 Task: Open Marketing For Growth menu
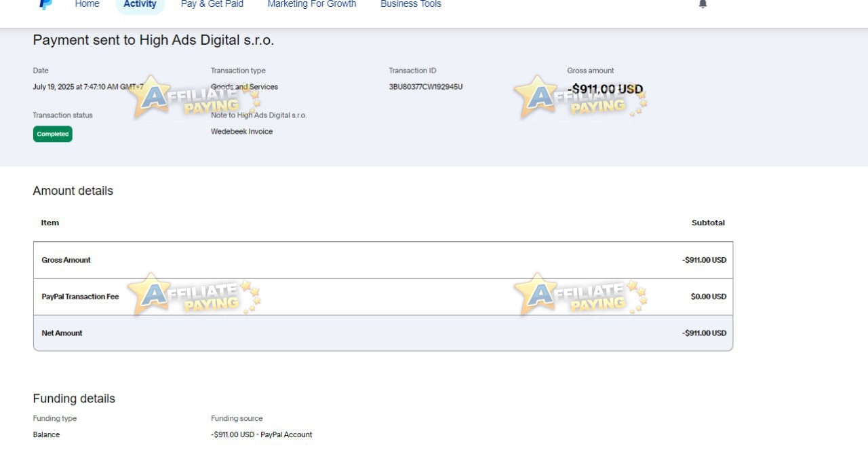pos(312,4)
